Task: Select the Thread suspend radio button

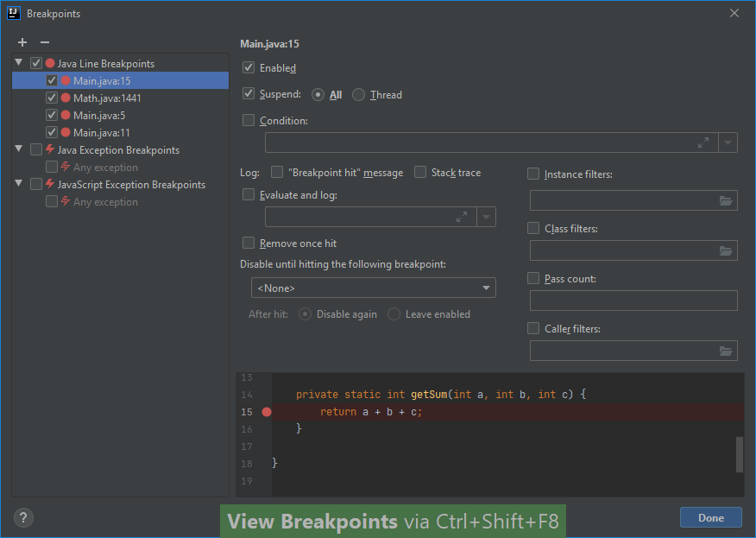Action: pyautogui.click(x=358, y=95)
